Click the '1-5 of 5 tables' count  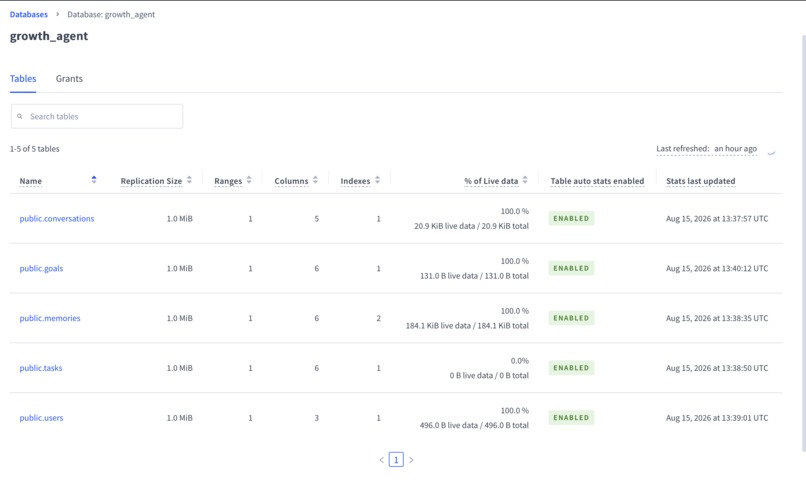point(34,148)
